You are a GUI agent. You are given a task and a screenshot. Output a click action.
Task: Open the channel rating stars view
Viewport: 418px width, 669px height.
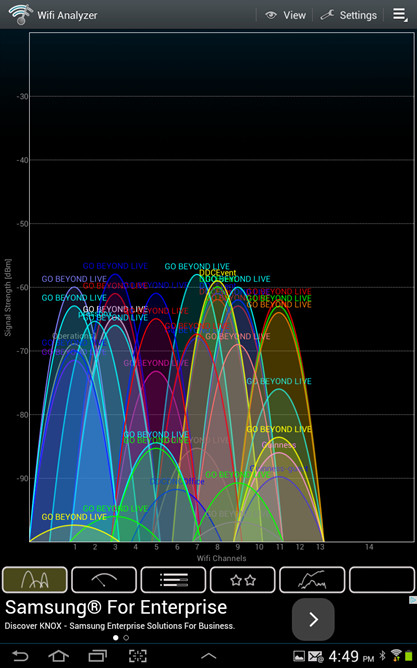(243, 579)
